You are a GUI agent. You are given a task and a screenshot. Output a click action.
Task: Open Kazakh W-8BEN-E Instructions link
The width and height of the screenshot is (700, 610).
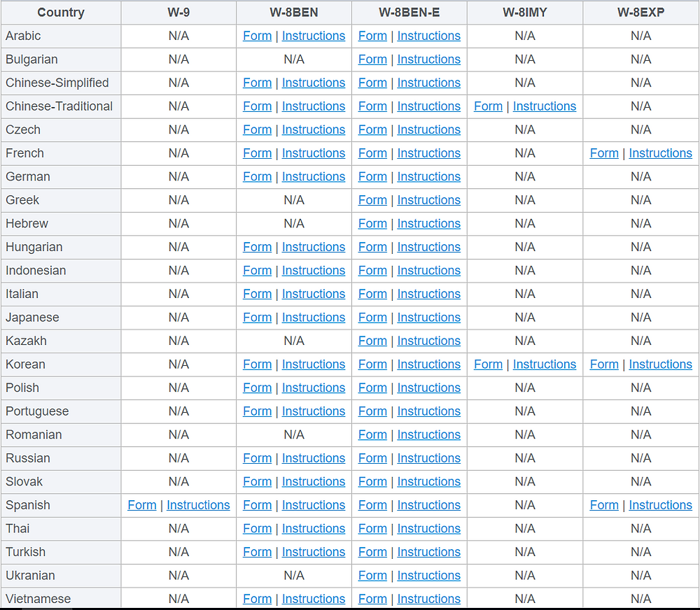pyautogui.click(x=428, y=341)
